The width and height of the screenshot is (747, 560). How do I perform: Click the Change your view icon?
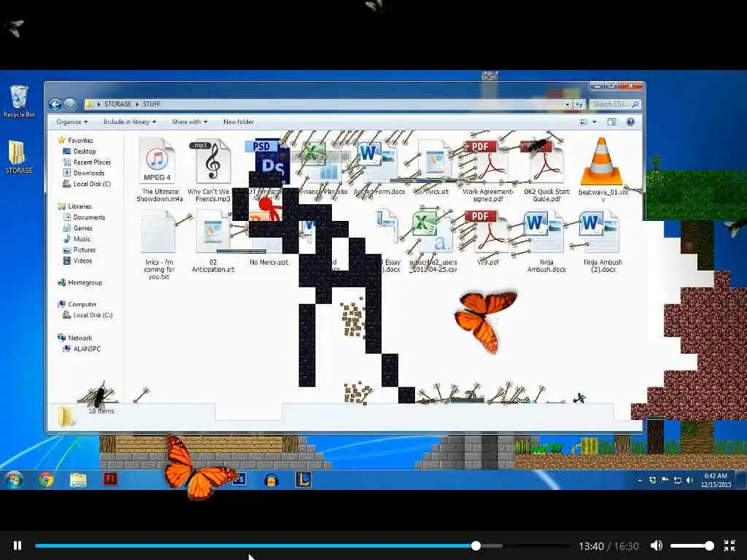point(584,122)
